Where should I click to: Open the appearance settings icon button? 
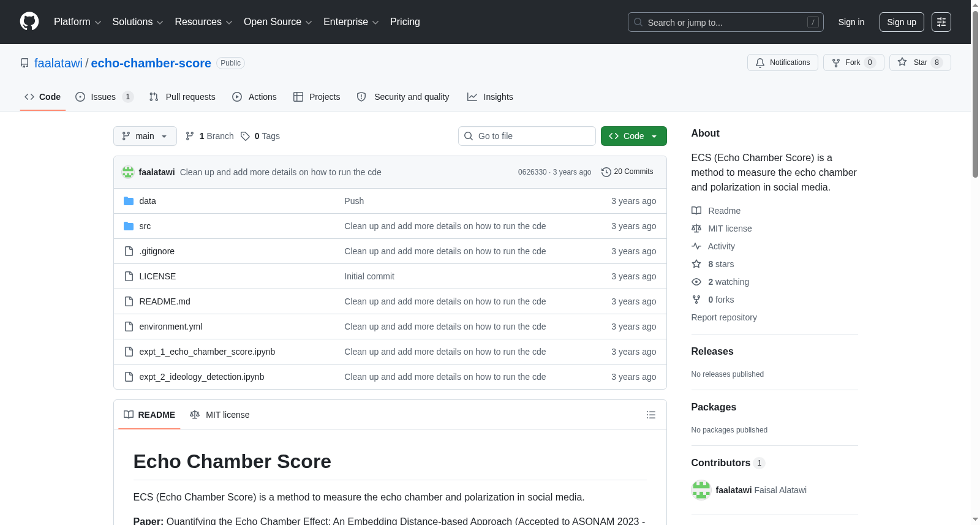941,22
